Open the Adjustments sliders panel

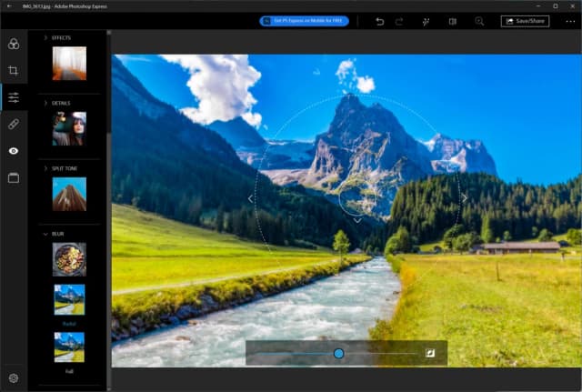[x=14, y=97]
